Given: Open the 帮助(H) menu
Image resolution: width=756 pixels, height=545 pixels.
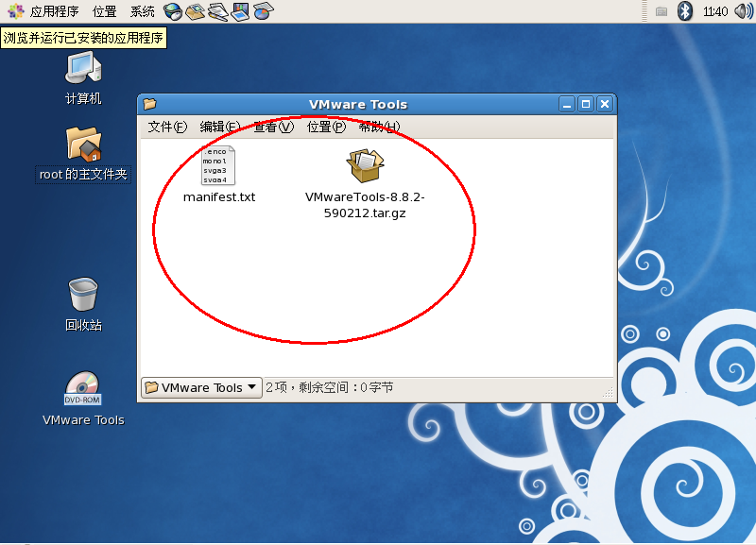Looking at the screenshot, I should 380,127.
